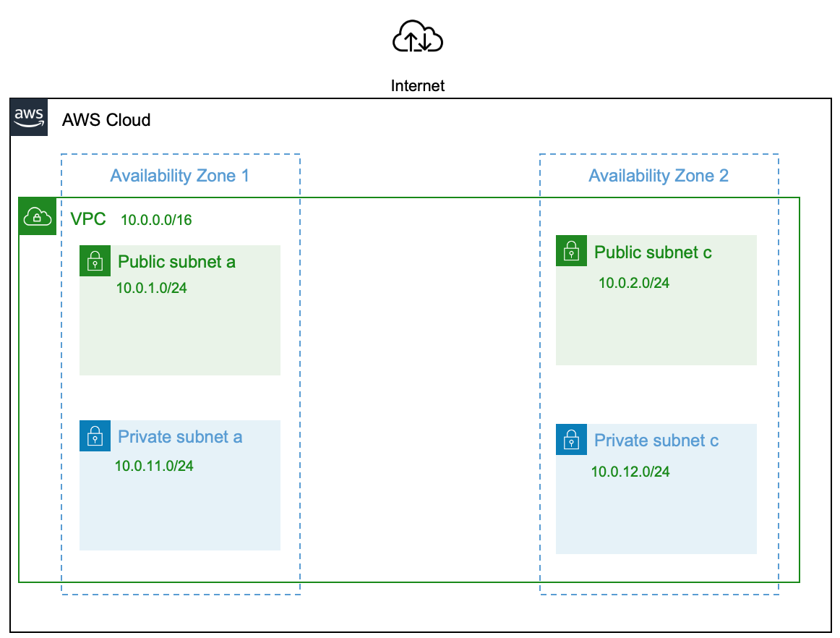Click the Public subnet c title
The width and height of the screenshot is (840, 638).
point(653,252)
